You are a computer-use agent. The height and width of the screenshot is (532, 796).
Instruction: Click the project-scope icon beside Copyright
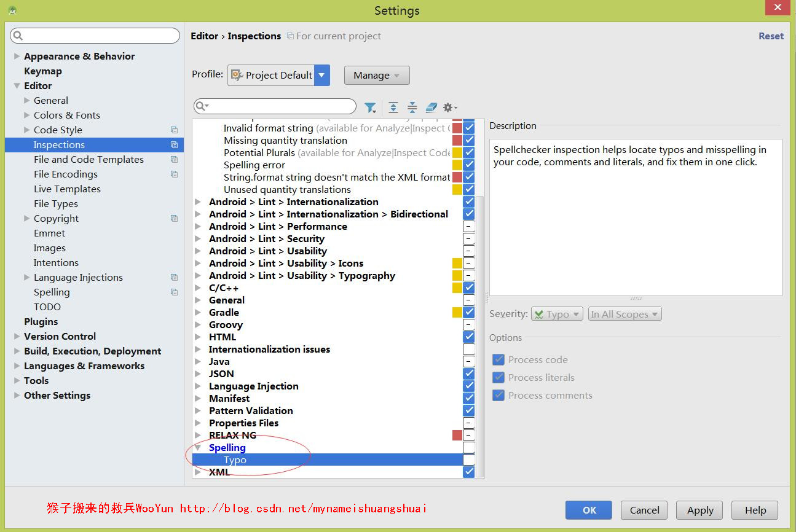point(174,219)
